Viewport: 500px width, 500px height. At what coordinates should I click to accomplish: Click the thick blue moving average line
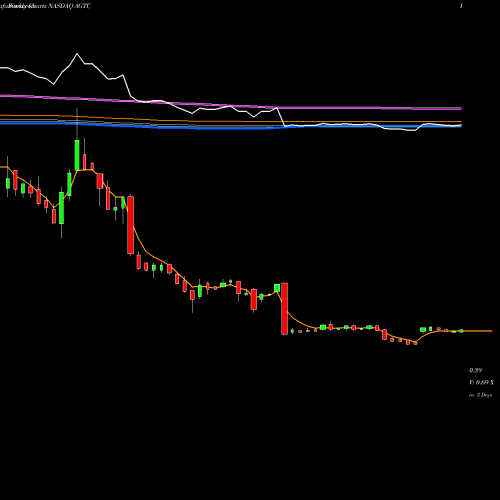click(x=231, y=127)
